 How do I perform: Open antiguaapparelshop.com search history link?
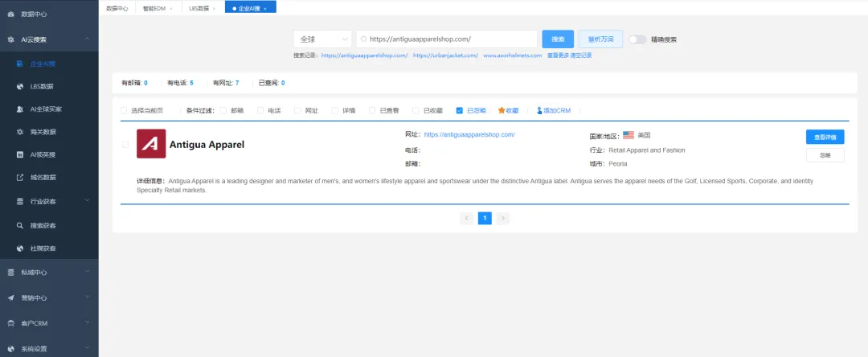[x=364, y=56]
